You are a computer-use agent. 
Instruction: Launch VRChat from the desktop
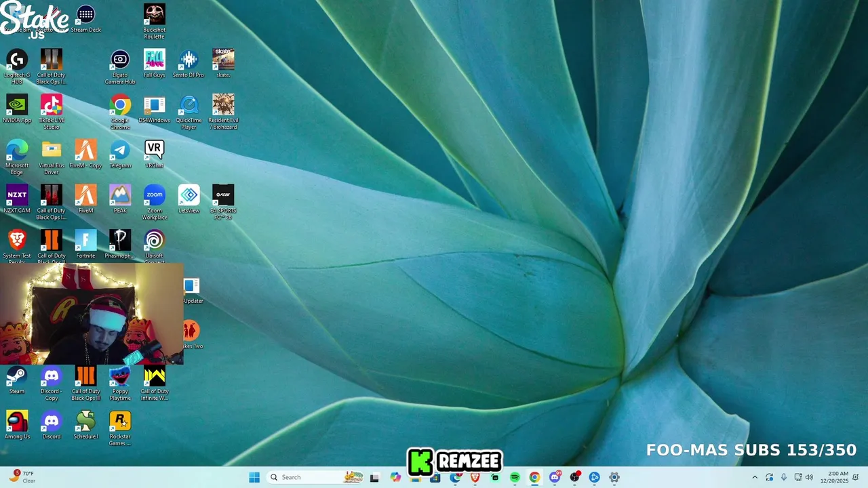click(154, 155)
